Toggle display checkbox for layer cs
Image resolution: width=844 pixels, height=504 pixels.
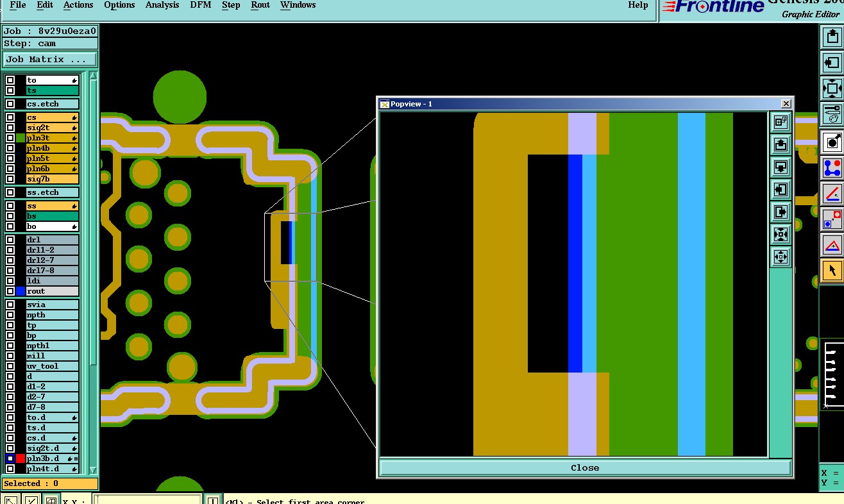click(x=10, y=117)
